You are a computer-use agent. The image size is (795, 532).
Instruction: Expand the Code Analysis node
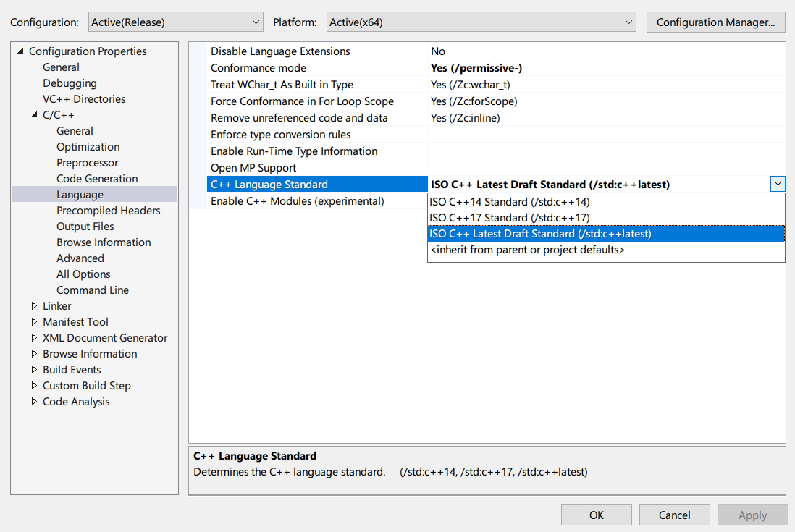33,401
